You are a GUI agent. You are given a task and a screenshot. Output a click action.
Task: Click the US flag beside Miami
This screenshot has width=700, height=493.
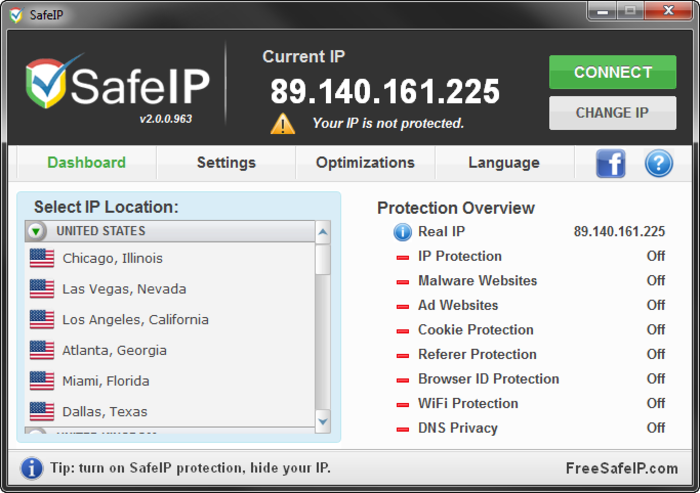click(42, 381)
